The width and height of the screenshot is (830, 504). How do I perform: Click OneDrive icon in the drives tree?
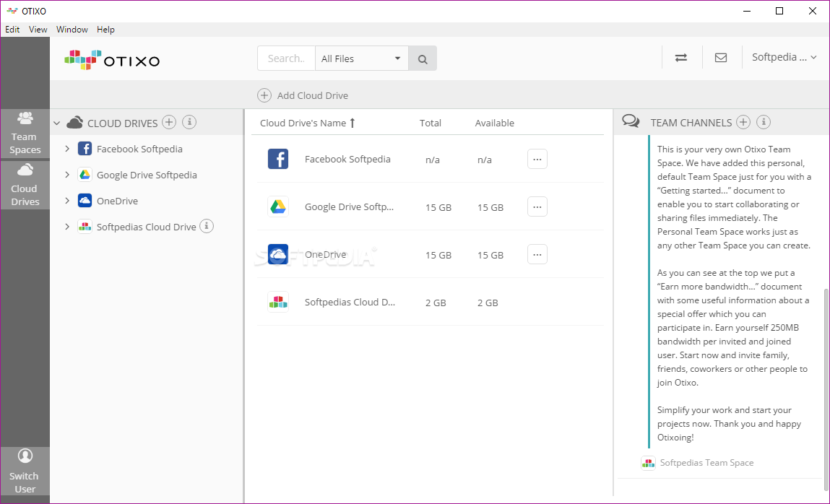(x=85, y=201)
